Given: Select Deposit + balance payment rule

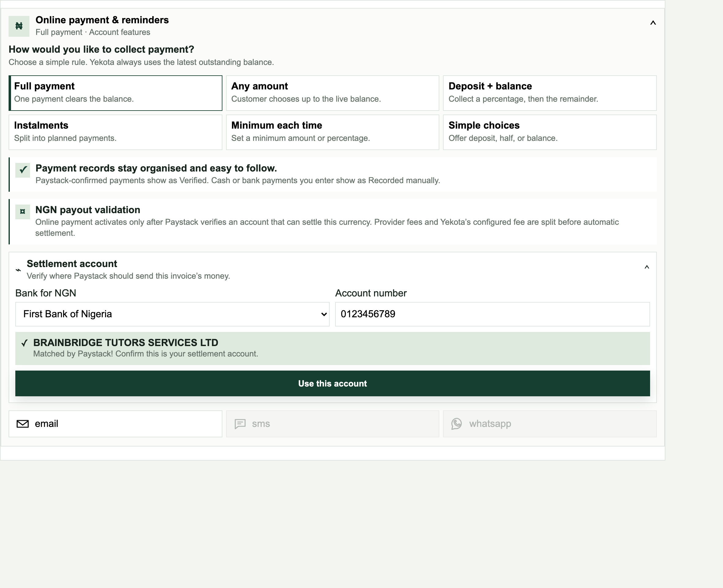Looking at the screenshot, I should [550, 93].
